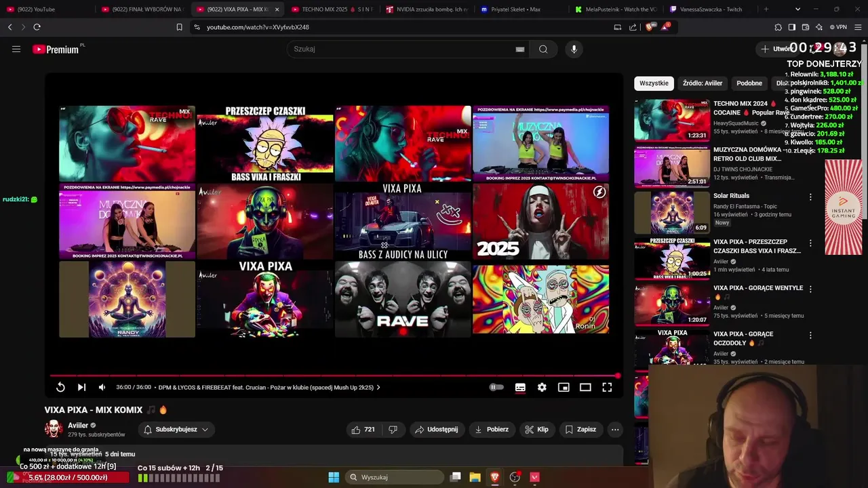
Task: Open options for GORĄCE WENTYLE sidebar video
Action: 810,289
